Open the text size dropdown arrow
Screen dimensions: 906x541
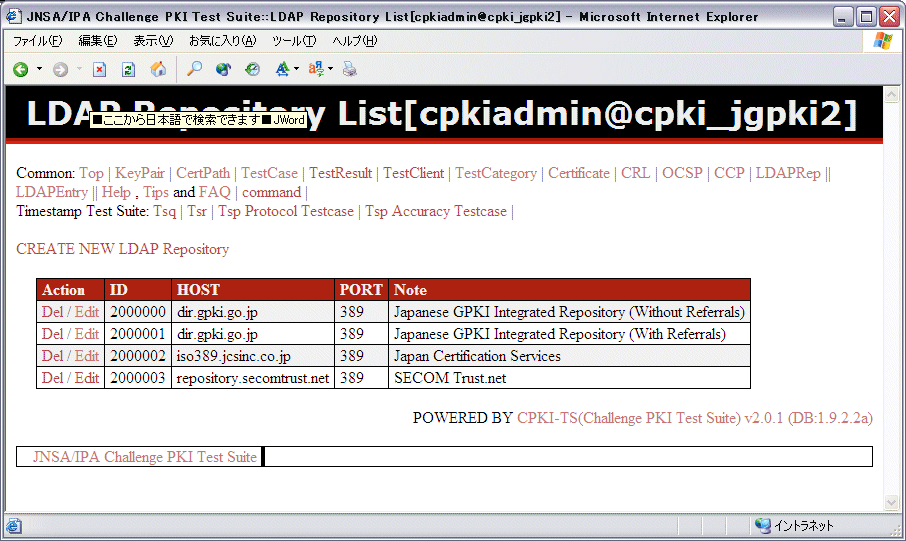(x=296, y=69)
